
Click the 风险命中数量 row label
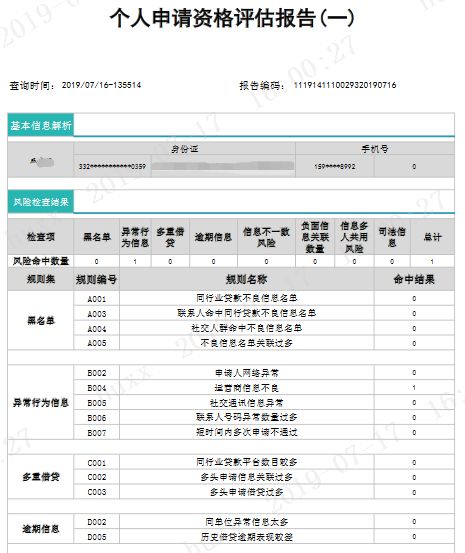41,261
